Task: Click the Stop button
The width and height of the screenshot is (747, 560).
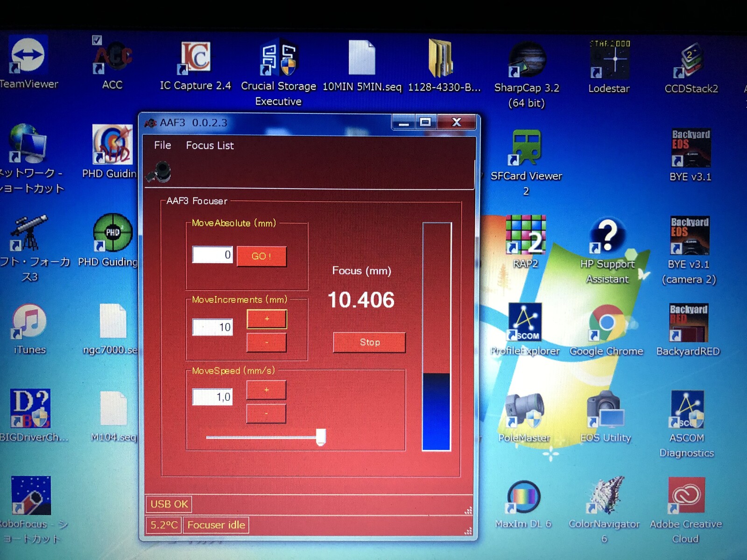Action: [369, 343]
